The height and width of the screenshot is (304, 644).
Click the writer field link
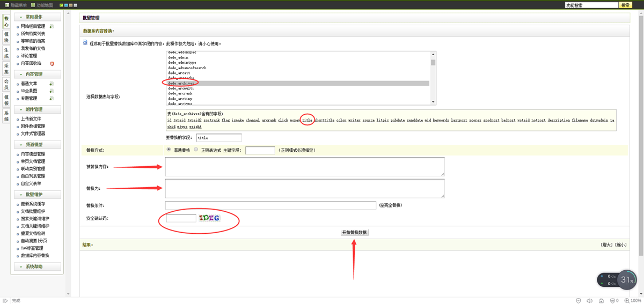point(354,120)
